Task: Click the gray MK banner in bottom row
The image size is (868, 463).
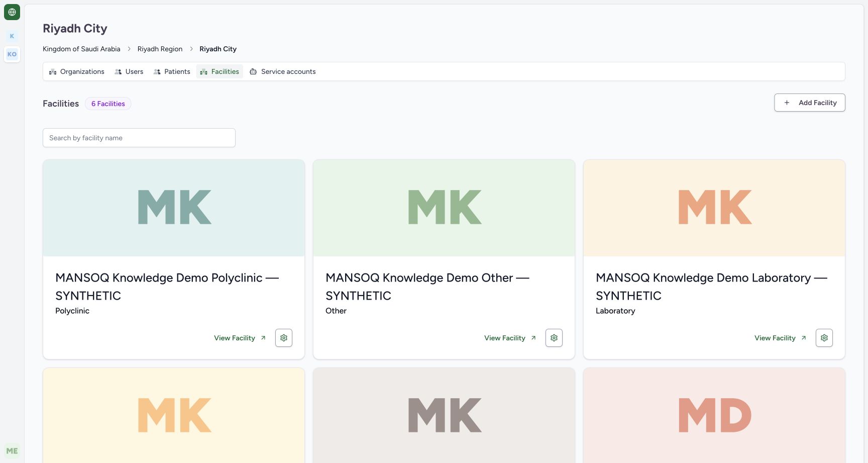Action: point(444,415)
